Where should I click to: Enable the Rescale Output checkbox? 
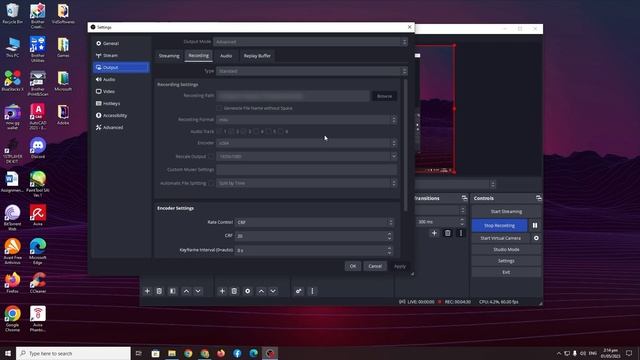pos(211,156)
